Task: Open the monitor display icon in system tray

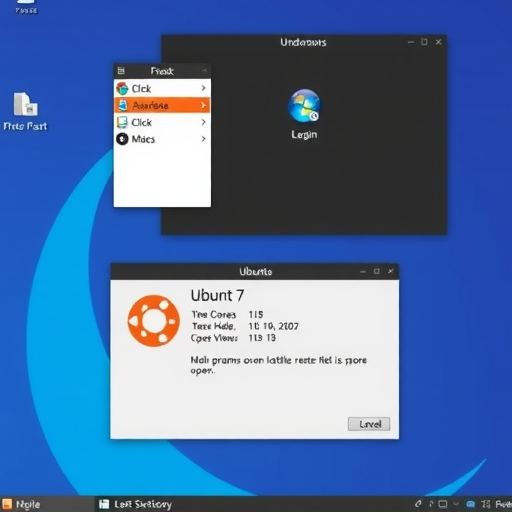Action: (x=443, y=504)
